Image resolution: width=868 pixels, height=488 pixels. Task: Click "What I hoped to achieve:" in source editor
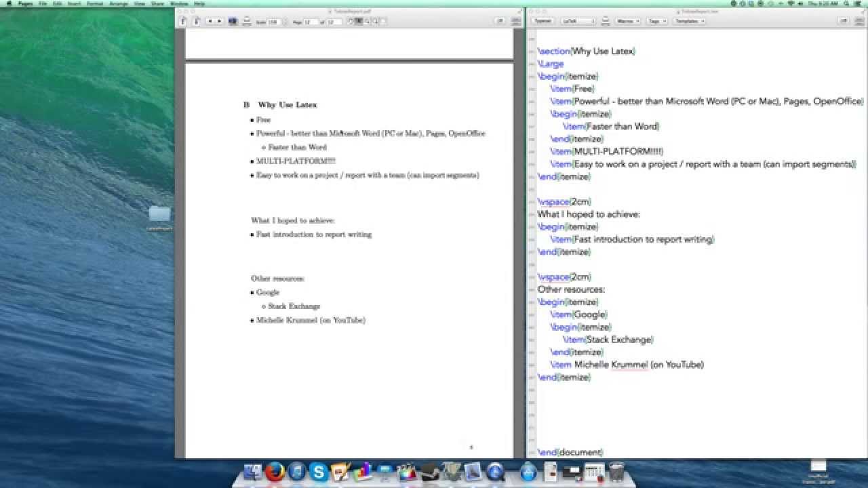pos(589,214)
